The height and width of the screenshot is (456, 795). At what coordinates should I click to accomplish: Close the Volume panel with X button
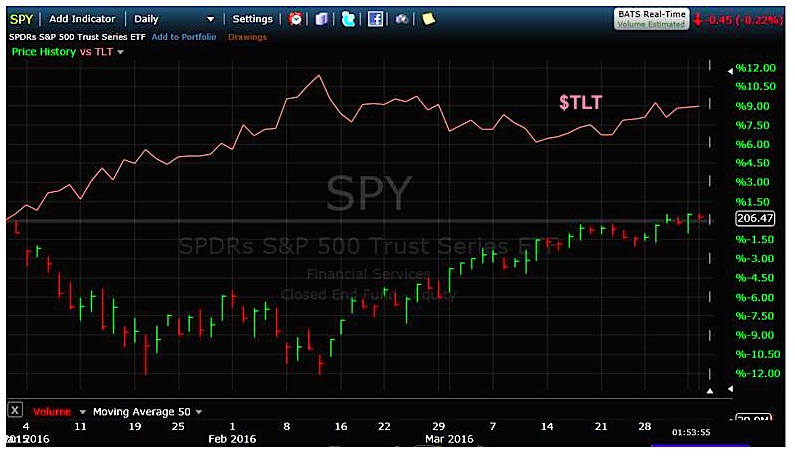[x=15, y=410]
